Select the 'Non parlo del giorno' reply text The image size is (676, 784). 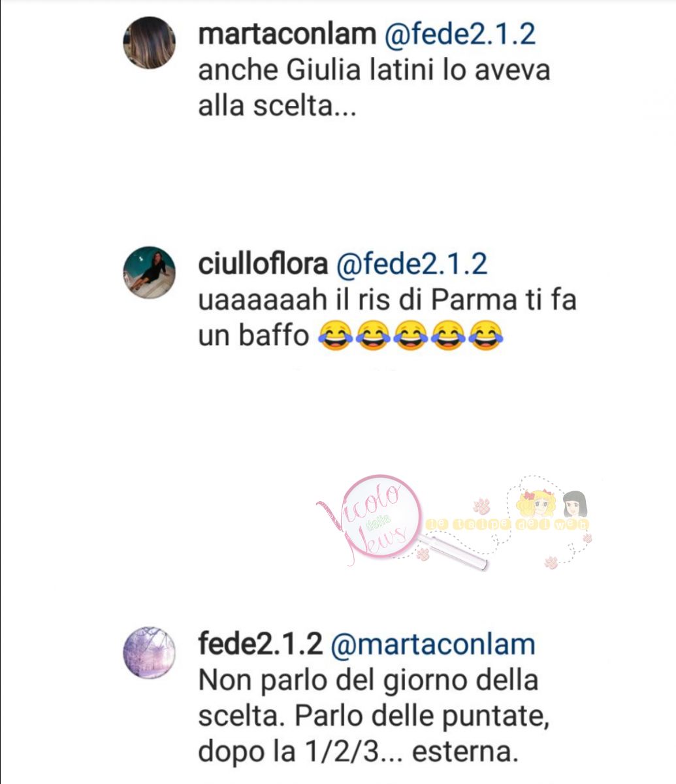373,717
